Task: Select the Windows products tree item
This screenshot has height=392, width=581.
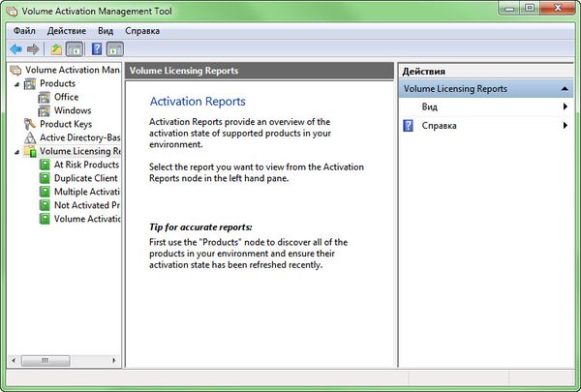Action: point(73,110)
